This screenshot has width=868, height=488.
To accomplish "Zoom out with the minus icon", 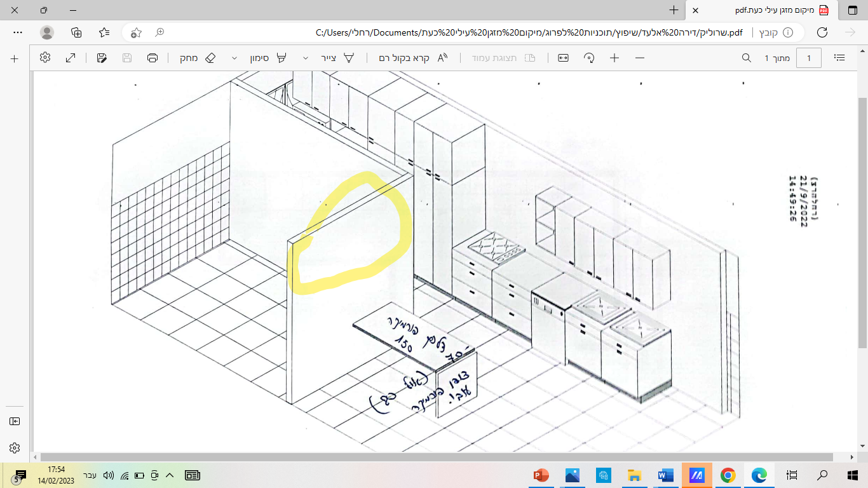I will point(640,58).
